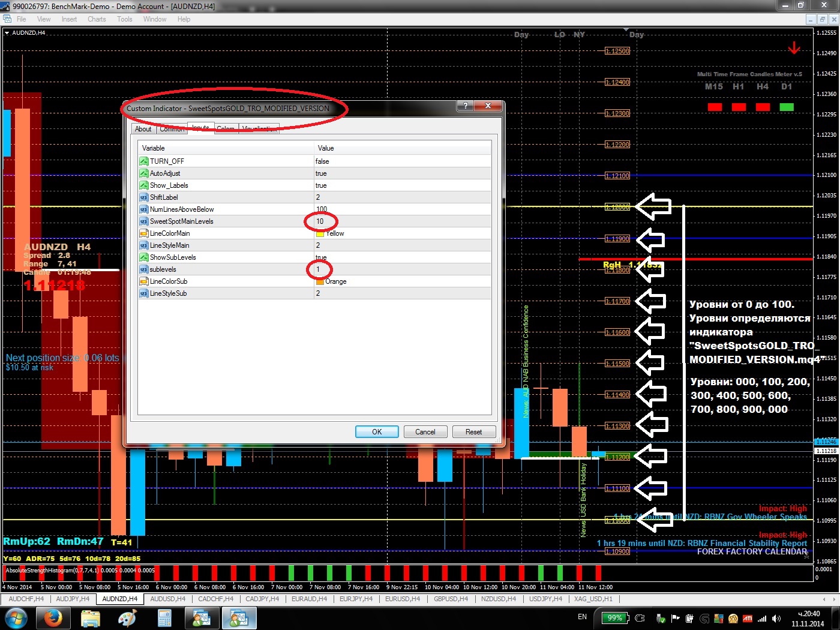
Task: Click the TURN_OFF boolean variable icon
Action: tap(143, 161)
